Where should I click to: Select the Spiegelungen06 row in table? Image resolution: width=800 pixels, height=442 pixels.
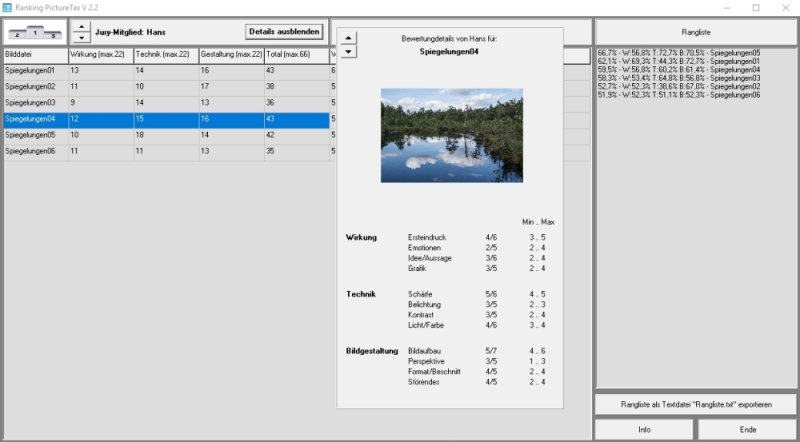tap(34, 151)
